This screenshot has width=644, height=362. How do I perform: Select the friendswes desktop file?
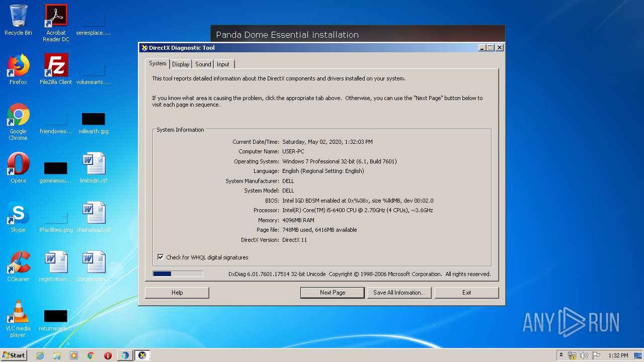tap(56, 123)
